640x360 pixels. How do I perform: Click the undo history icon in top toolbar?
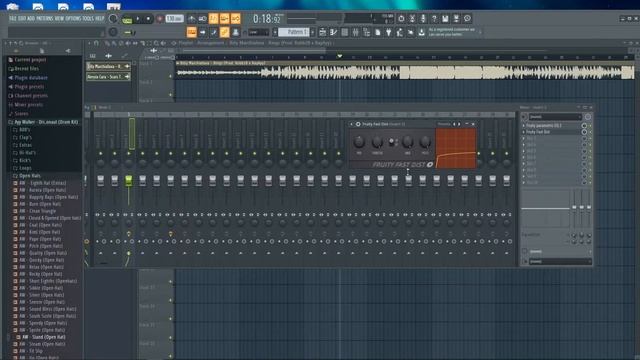pyautogui.click(x=401, y=18)
